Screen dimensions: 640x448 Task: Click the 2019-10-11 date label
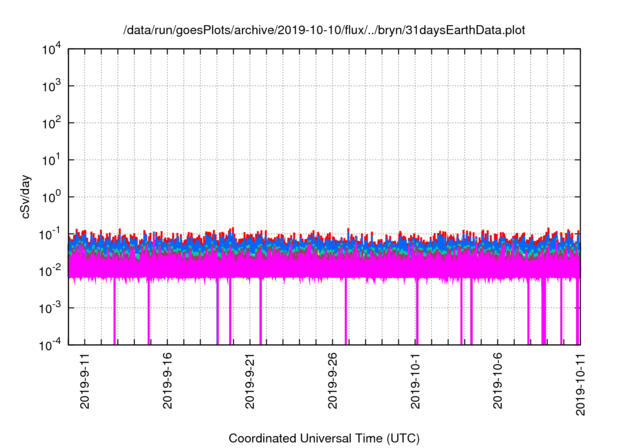coord(580,384)
